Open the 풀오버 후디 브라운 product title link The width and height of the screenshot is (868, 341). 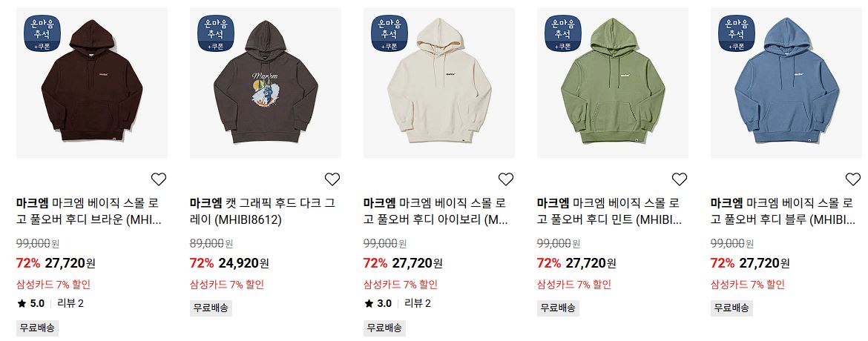(x=89, y=211)
